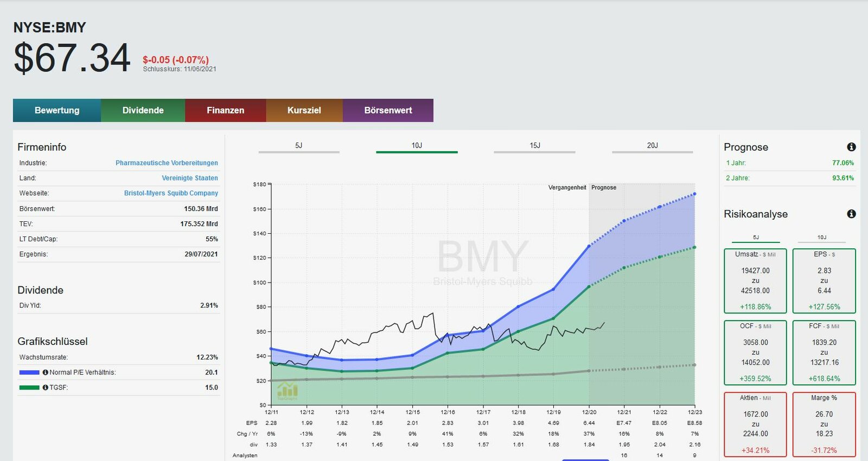Select the Marge % risk analysis card
The image size is (868, 461).
pos(824,425)
